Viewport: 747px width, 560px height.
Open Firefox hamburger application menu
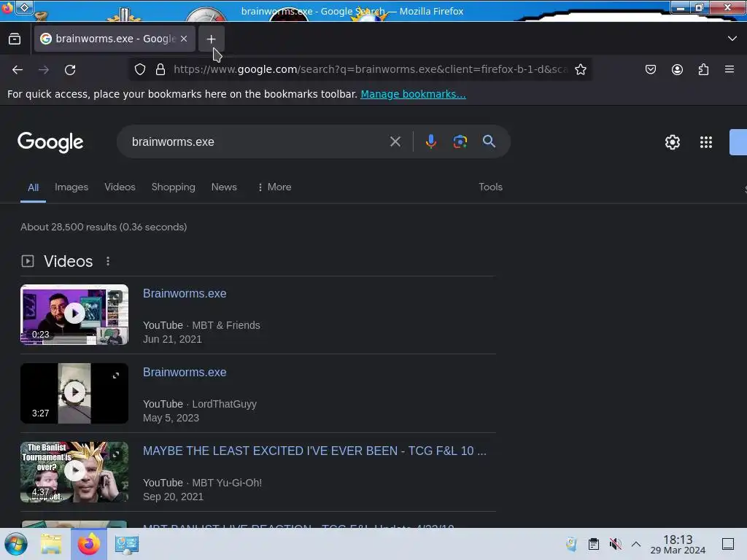click(x=729, y=69)
